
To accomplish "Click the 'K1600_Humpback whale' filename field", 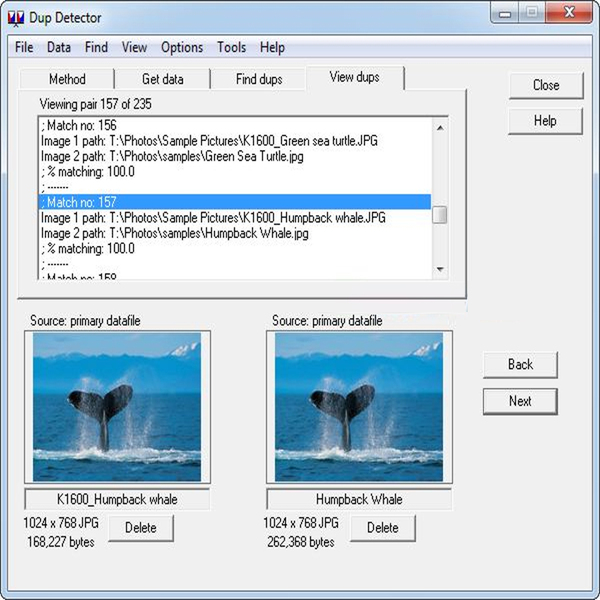I will [x=117, y=499].
